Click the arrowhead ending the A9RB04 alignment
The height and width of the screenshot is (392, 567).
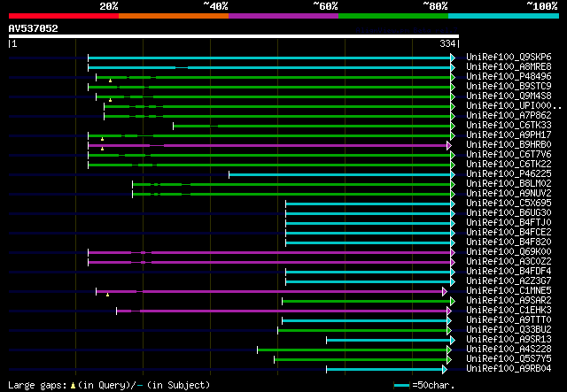445,370
